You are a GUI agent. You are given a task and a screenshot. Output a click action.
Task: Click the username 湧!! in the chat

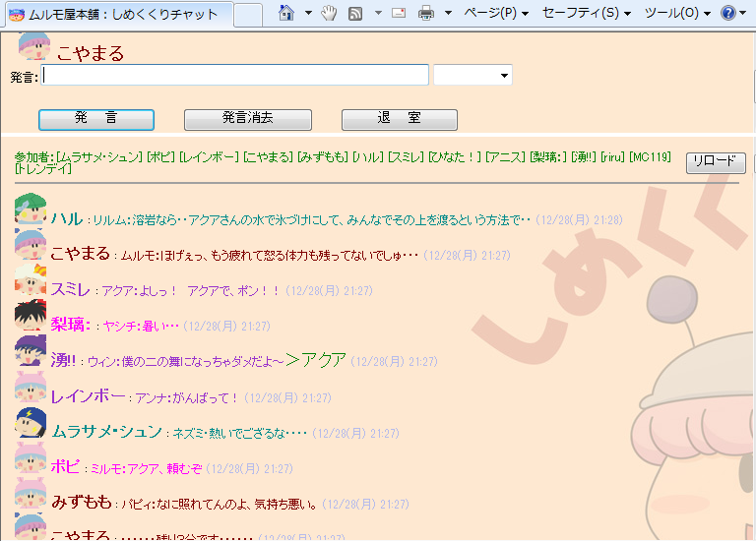click(x=63, y=360)
